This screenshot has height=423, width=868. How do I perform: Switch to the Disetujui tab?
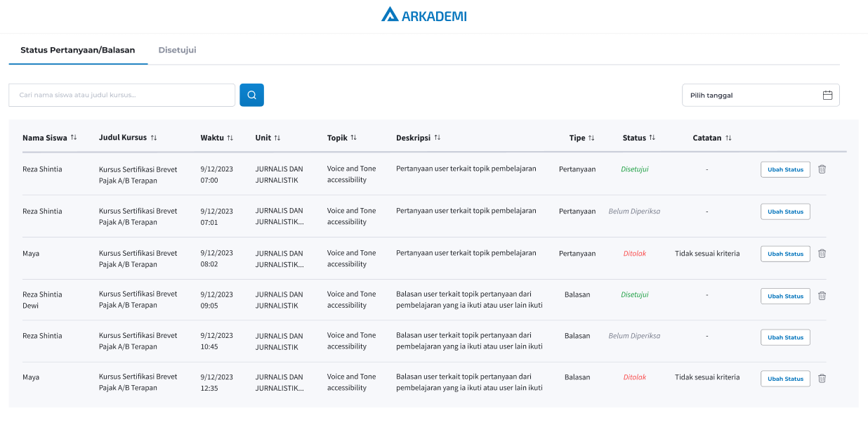177,50
